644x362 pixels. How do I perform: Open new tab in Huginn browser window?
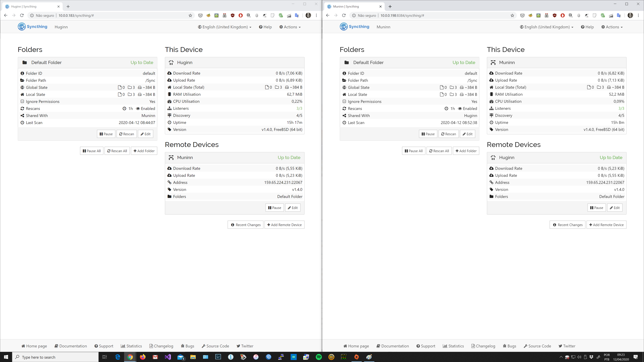[x=68, y=7]
